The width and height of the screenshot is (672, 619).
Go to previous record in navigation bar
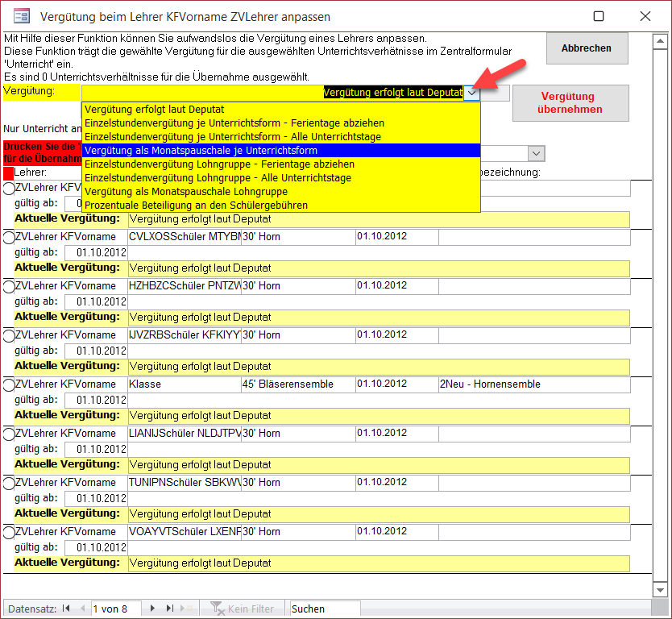[x=82, y=609]
